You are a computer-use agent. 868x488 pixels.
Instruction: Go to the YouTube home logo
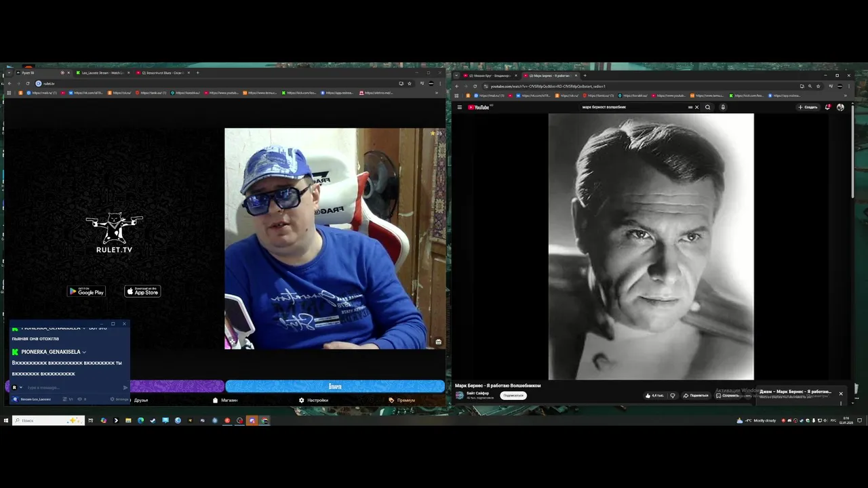(x=479, y=107)
